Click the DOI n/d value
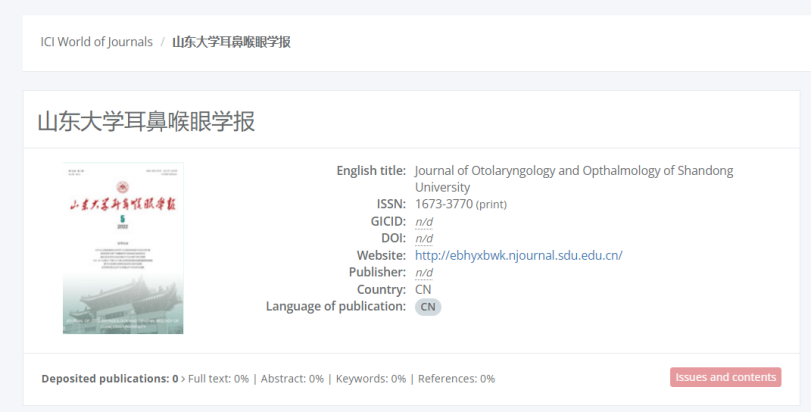This screenshot has width=812, height=413. pyautogui.click(x=424, y=239)
